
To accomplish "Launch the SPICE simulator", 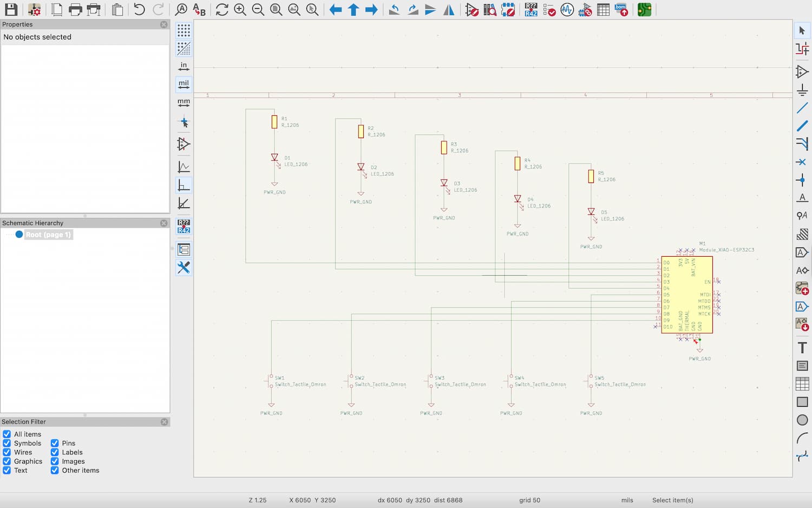I will 567,10.
